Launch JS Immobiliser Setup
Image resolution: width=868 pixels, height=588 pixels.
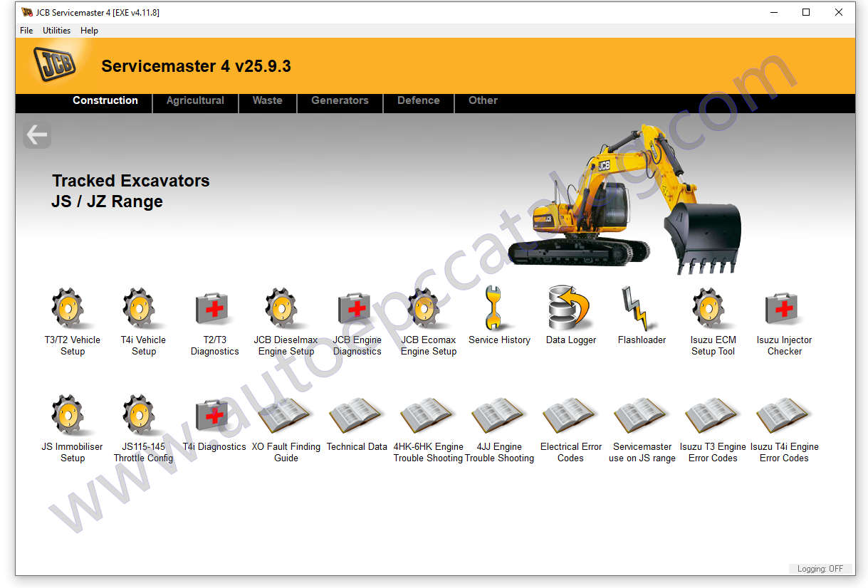71,416
